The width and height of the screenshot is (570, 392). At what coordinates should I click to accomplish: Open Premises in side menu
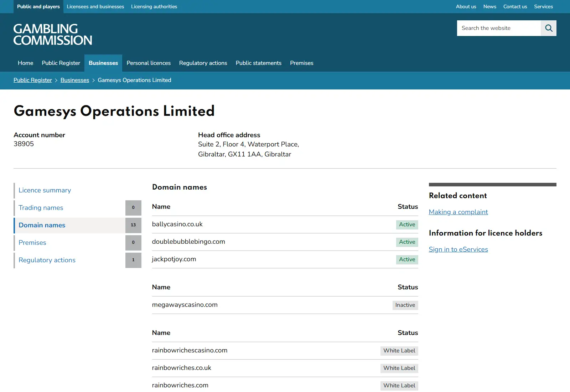(77, 243)
